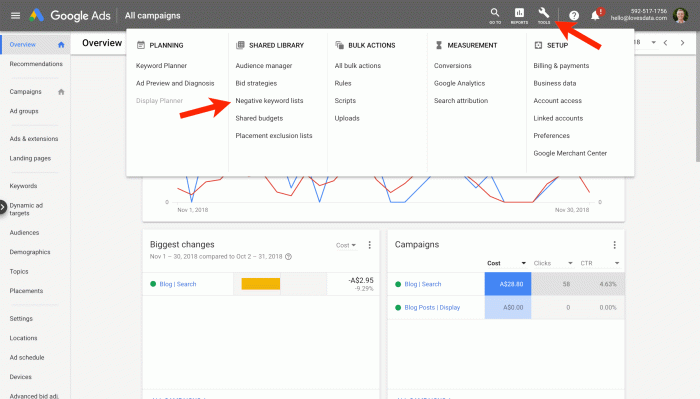This screenshot has height=399, width=700.
Task: Open Locations in sidebar
Action: click(23, 338)
